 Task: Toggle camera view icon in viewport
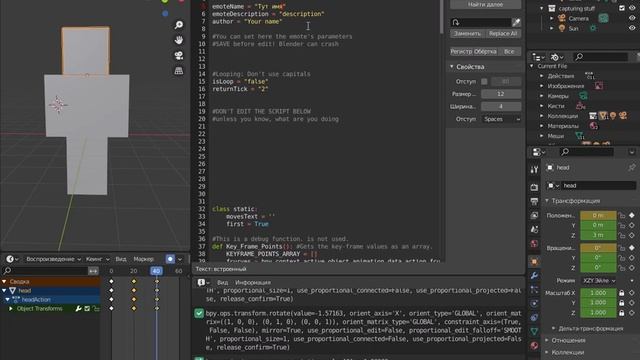pos(178,55)
